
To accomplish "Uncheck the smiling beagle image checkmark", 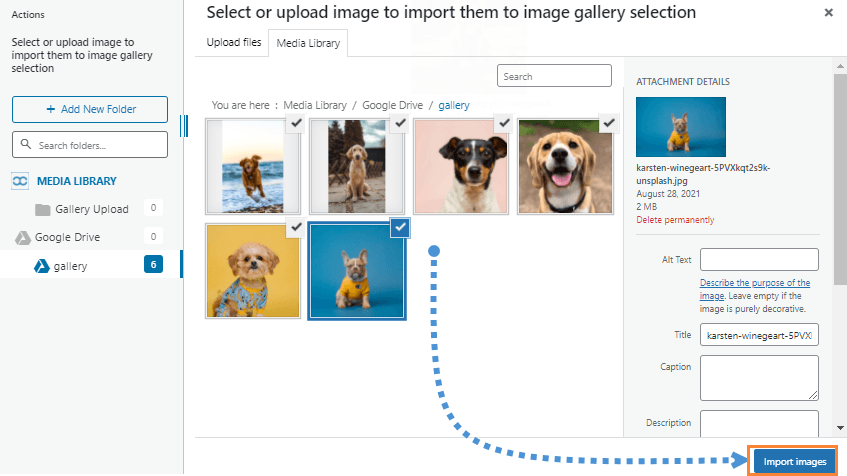I will [607, 123].
